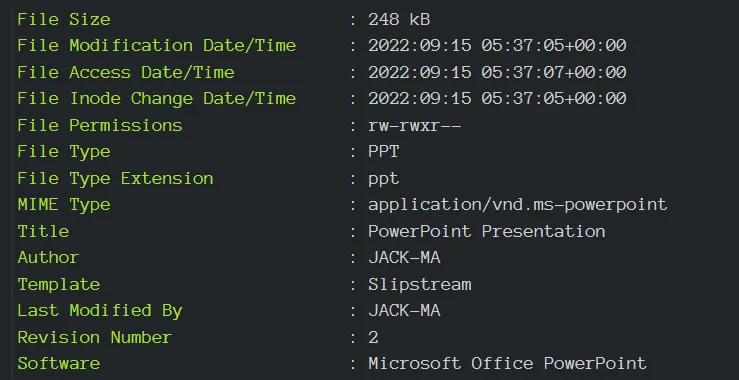Click the lowercase ppt extension value
Image resolution: width=739 pixels, height=380 pixels.
[x=384, y=179]
